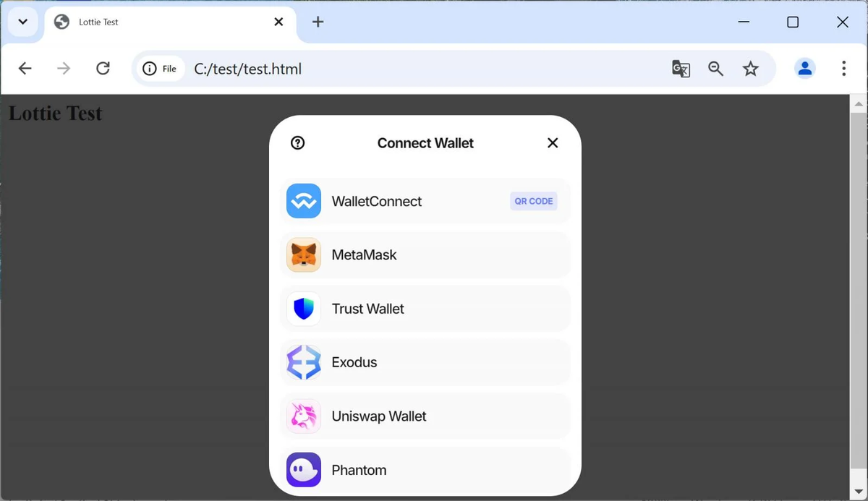The width and height of the screenshot is (868, 501).
Task: Click the Exodus wallet icon
Action: click(304, 362)
